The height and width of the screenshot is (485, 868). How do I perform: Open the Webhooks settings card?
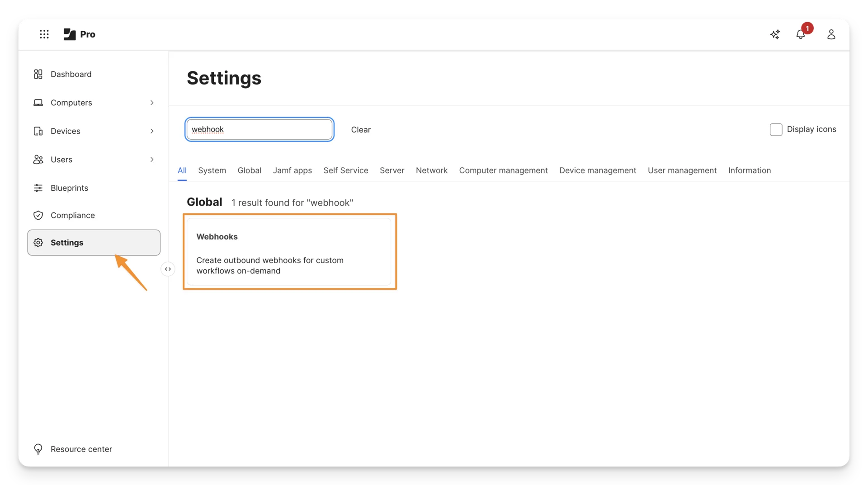point(289,252)
